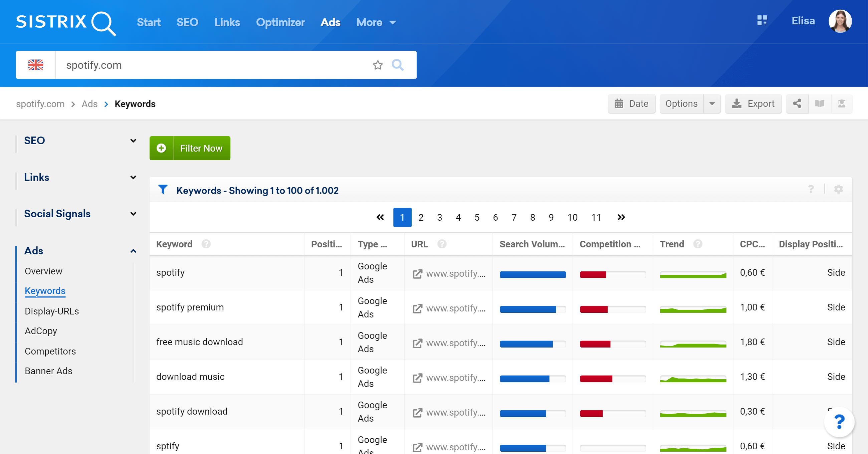The image size is (868, 454).
Task: Open external link for spotify row
Action: click(418, 274)
